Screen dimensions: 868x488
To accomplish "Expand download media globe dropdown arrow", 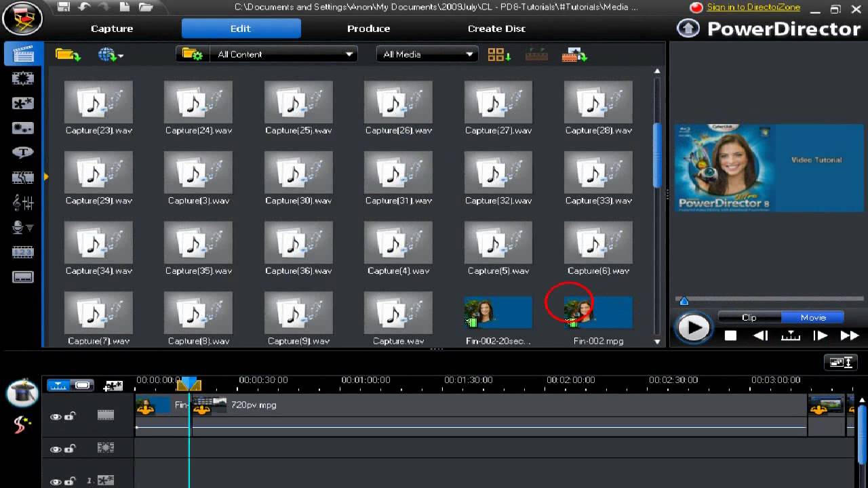I will tap(121, 56).
